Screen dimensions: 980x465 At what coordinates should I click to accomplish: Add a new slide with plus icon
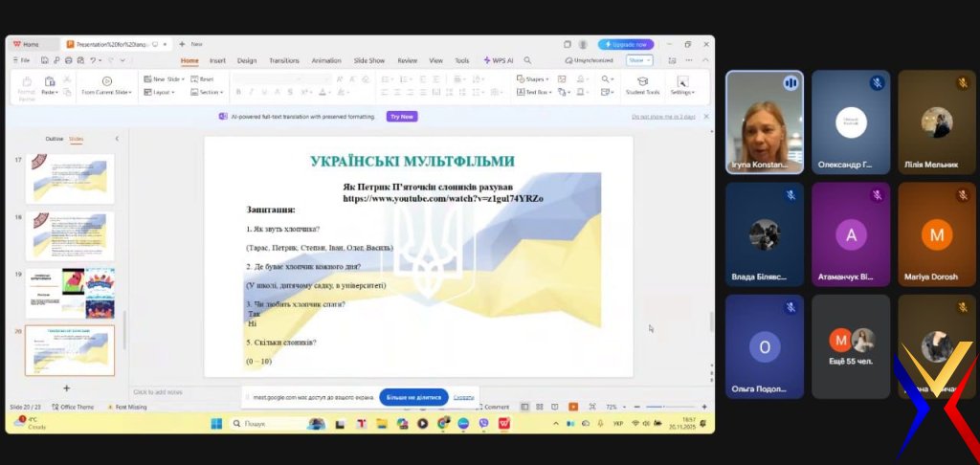[x=66, y=387]
